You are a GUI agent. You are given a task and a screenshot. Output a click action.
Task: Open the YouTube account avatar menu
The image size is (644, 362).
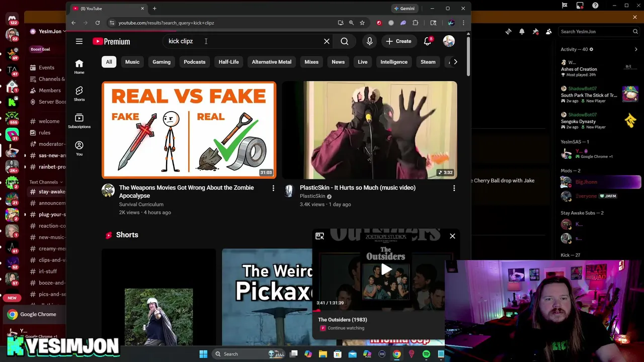[x=449, y=41]
